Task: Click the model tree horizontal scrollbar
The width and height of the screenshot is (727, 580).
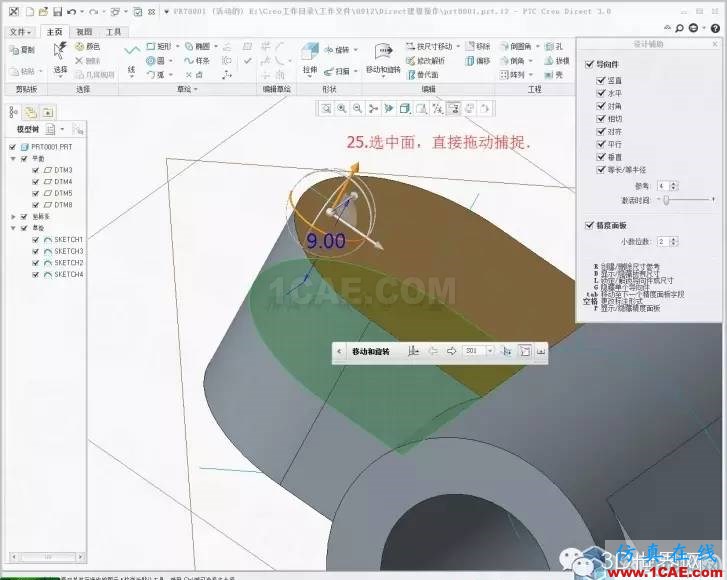Action: point(47,556)
